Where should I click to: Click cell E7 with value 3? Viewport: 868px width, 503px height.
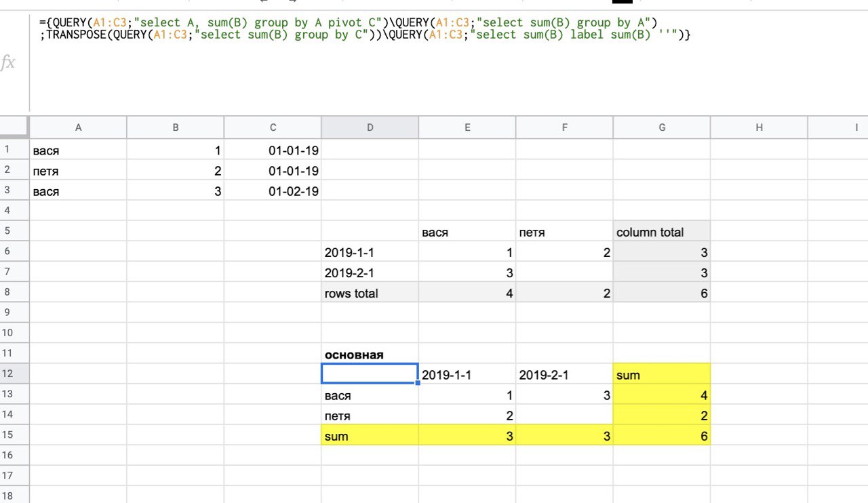click(x=467, y=272)
